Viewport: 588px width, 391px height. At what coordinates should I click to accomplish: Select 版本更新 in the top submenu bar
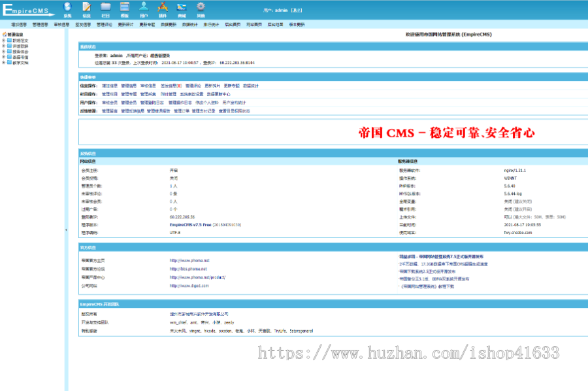(297, 24)
